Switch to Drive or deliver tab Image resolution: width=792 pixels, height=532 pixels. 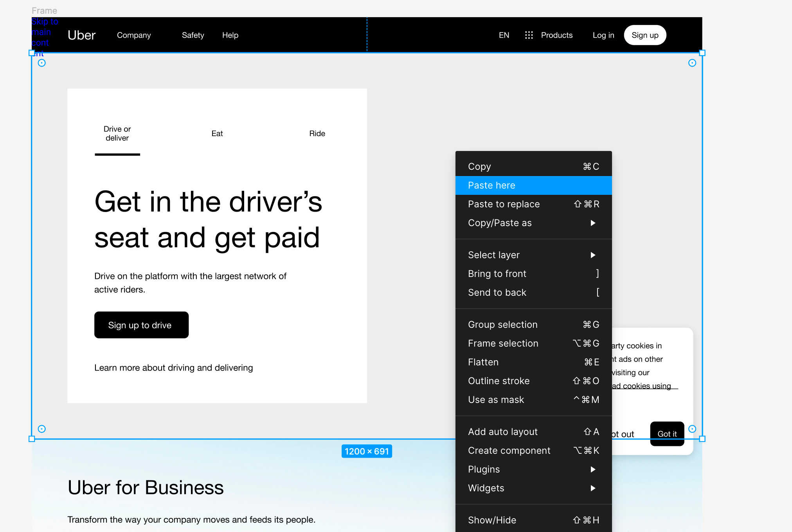point(117,134)
